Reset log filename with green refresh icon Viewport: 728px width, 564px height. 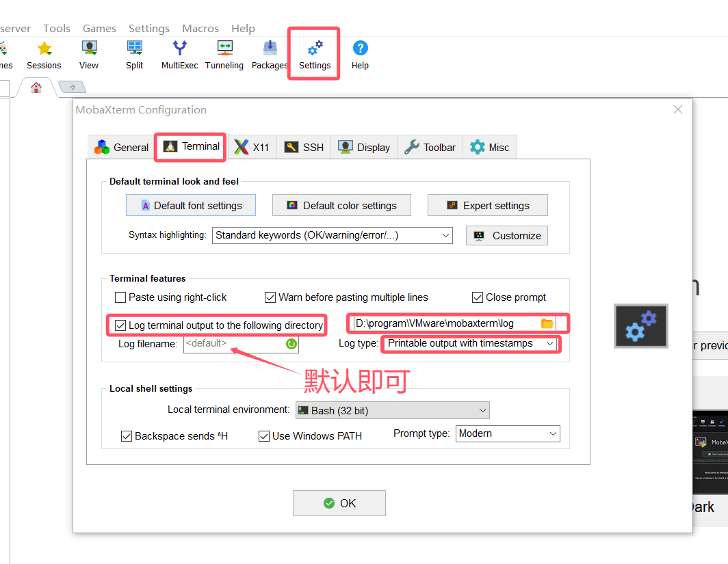(291, 344)
